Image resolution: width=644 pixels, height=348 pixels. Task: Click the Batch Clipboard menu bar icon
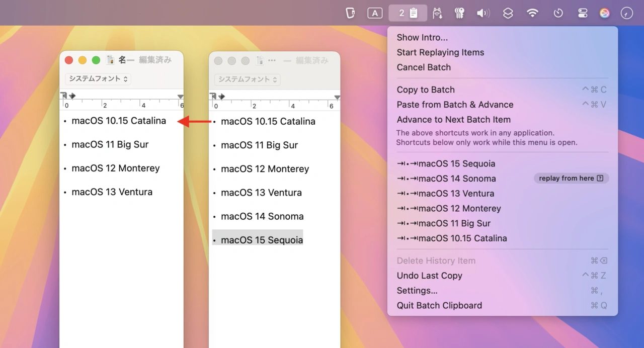pos(408,13)
